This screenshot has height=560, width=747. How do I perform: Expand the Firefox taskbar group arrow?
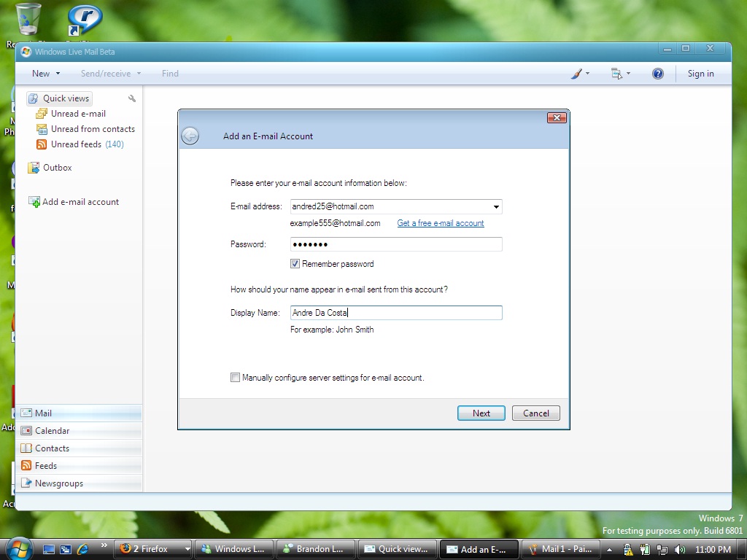pyautogui.click(x=187, y=549)
